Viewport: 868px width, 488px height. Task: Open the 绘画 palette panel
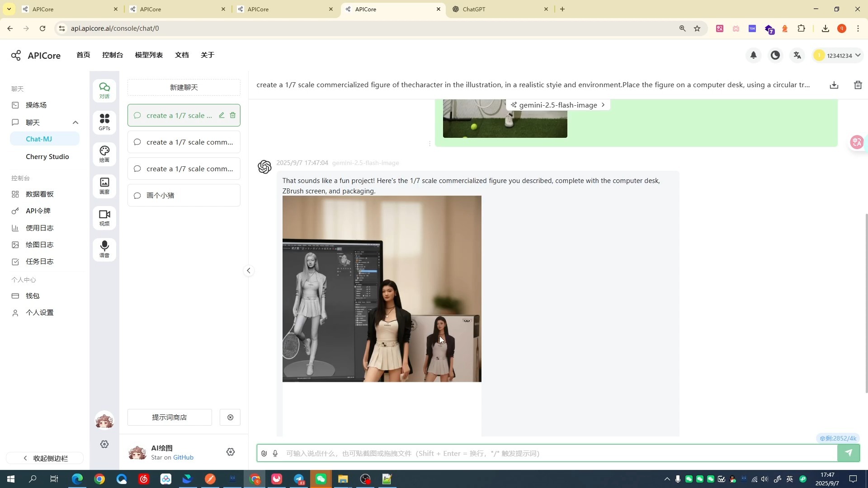click(x=104, y=154)
